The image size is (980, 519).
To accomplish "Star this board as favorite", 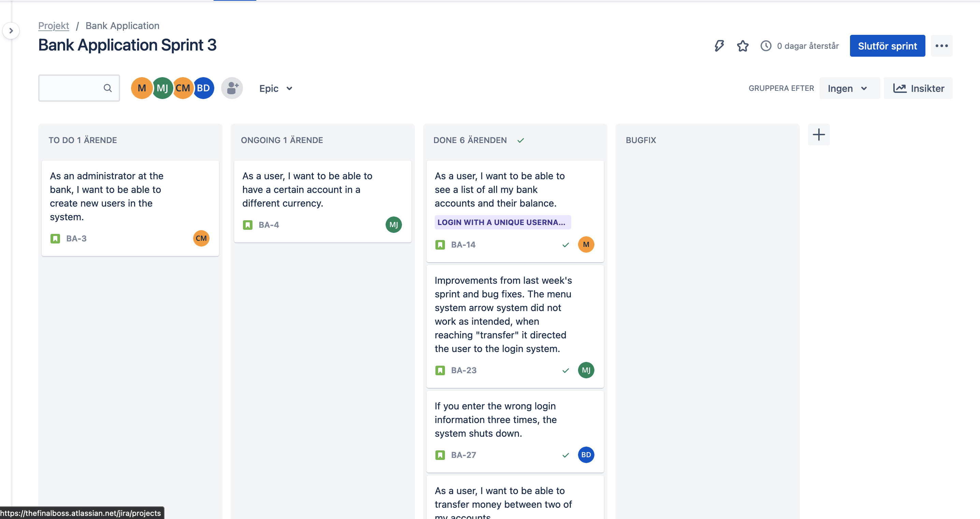I will tap(743, 46).
